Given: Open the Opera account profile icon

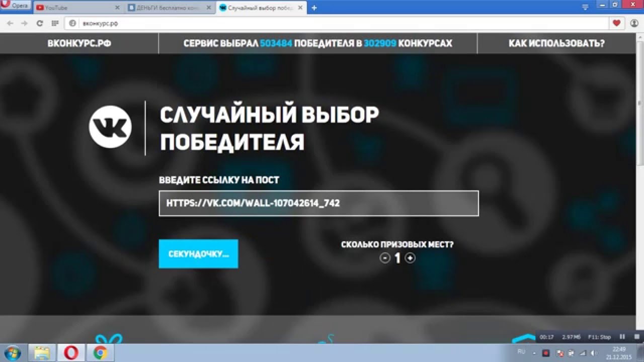Looking at the screenshot, I should (633, 23).
